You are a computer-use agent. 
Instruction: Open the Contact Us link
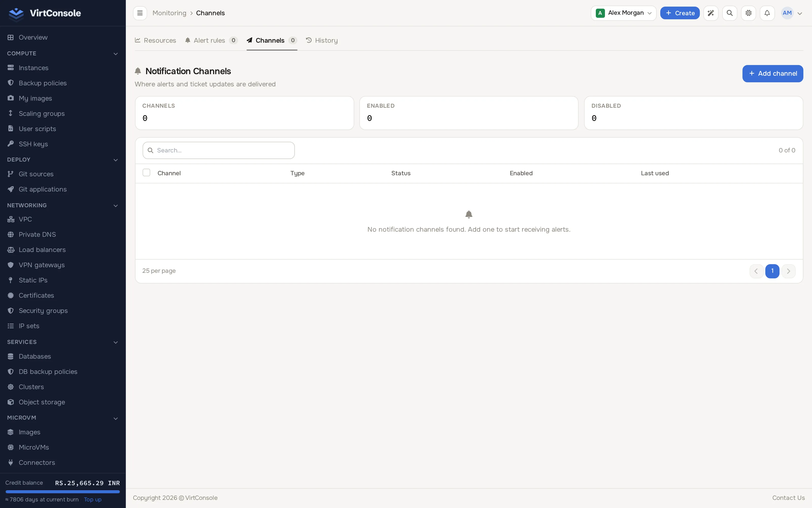[x=788, y=498]
